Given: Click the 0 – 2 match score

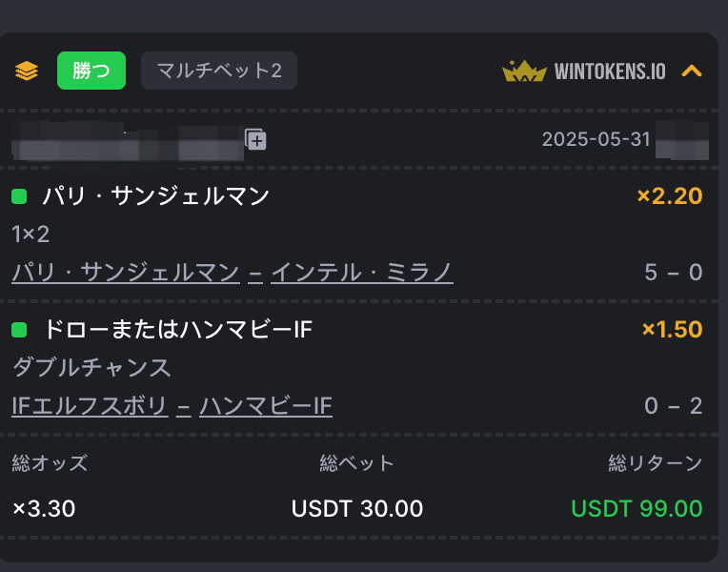Looking at the screenshot, I should point(674,406).
